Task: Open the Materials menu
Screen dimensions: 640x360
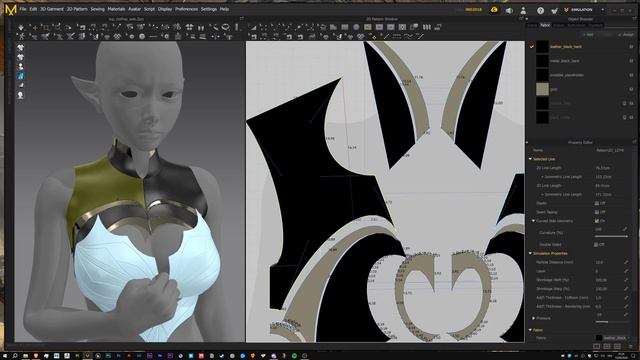Action: 116,9
